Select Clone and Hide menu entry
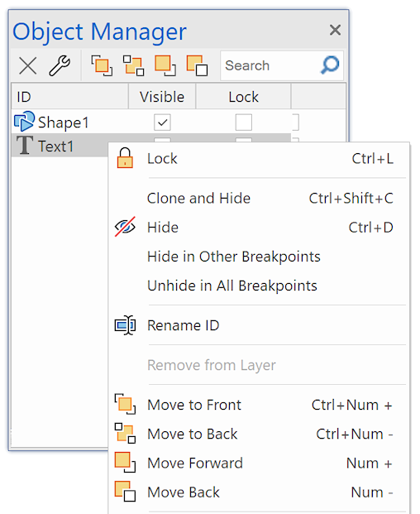The height and width of the screenshot is (514, 420). pyautogui.click(x=260, y=199)
